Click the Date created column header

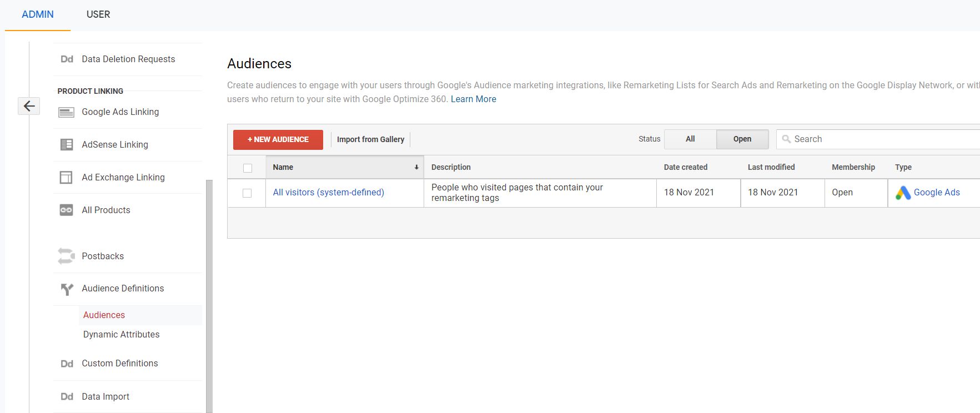coord(686,167)
